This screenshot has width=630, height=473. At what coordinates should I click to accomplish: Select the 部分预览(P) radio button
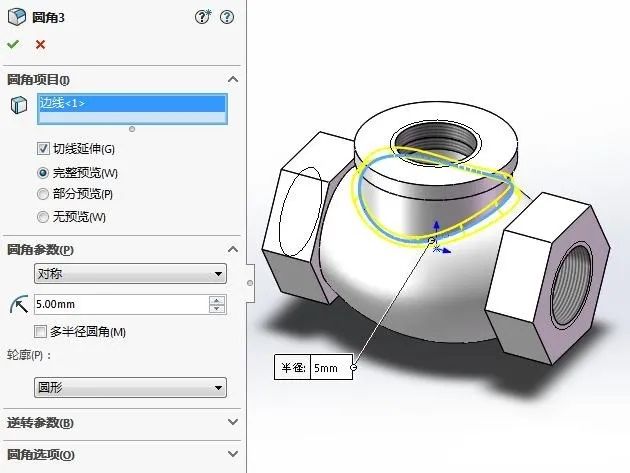(x=43, y=194)
